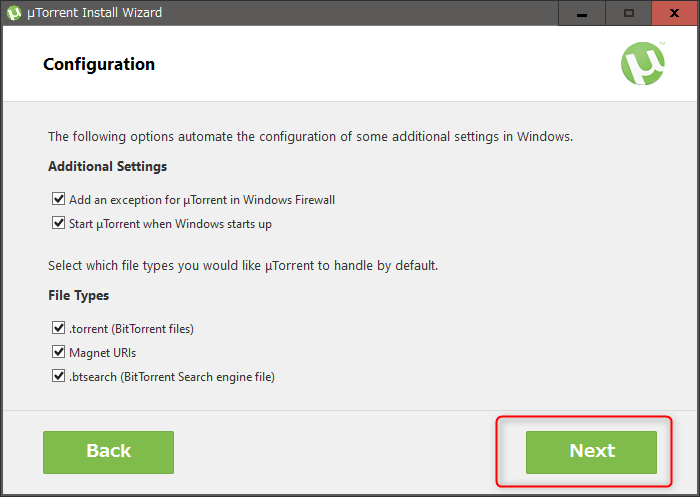700x497 pixels.
Task: Click the "(BitTorrent files)" label text
Action: click(154, 329)
